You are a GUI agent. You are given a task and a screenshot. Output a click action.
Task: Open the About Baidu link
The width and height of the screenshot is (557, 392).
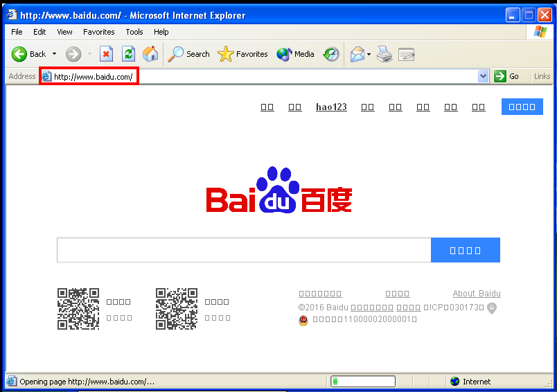(477, 293)
